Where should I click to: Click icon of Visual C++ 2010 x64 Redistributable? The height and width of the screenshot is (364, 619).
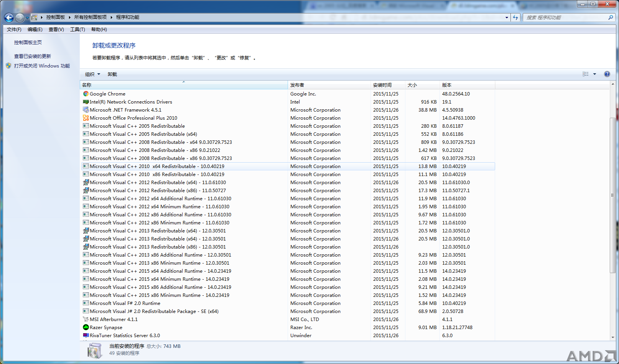(86, 166)
